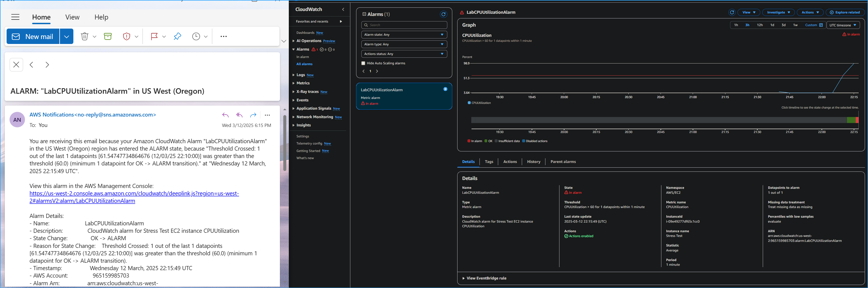Image resolution: width=868 pixels, height=288 pixels.
Task: Toggle CPUUtilization series in graph legend
Action: tap(479, 103)
